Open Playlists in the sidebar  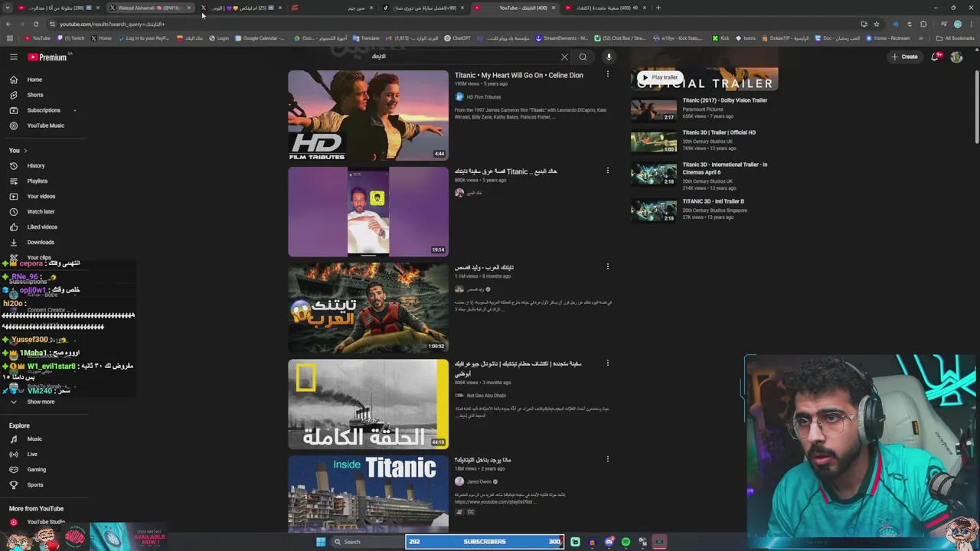pyautogui.click(x=37, y=181)
